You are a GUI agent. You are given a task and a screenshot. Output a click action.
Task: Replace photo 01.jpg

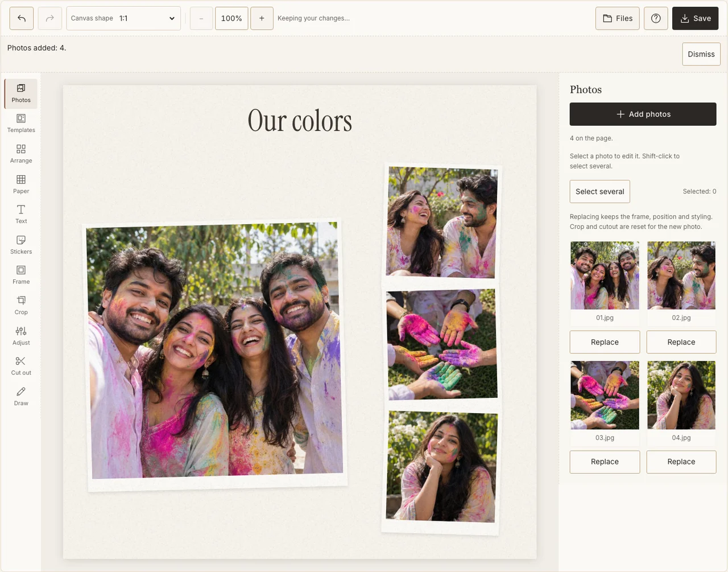[x=605, y=342]
